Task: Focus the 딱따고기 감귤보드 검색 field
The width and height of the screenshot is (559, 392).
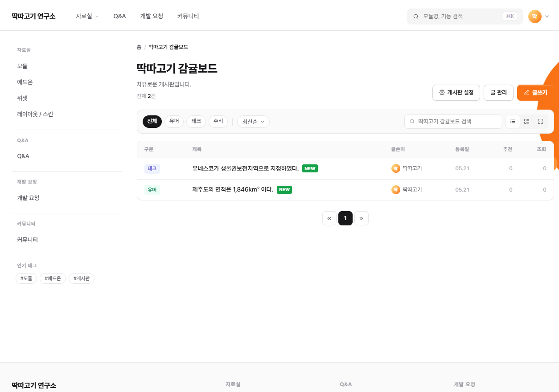Action: click(453, 122)
